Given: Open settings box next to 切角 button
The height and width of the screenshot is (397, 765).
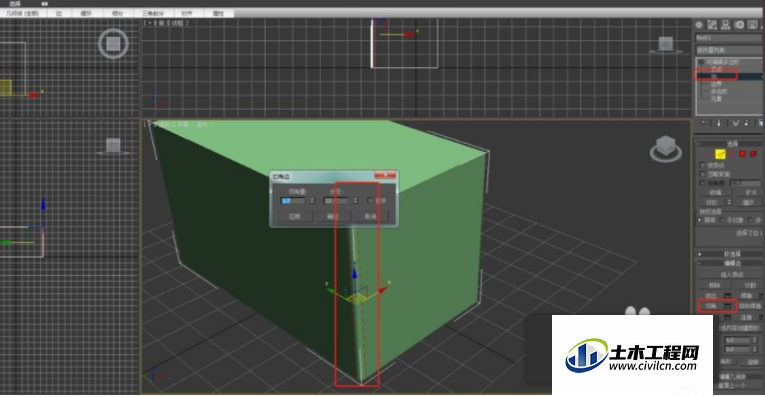Looking at the screenshot, I should (727, 306).
